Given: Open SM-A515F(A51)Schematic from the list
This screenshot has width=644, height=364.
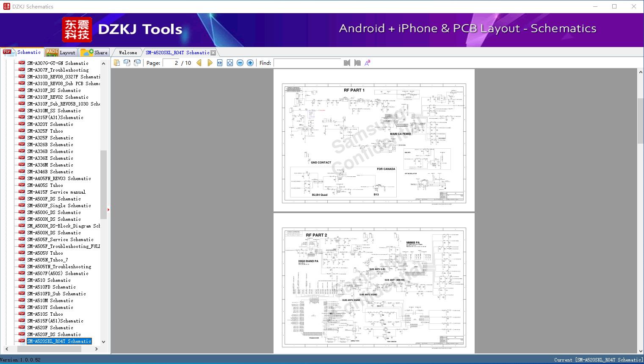Looking at the screenshot, I should coord(55,321).
